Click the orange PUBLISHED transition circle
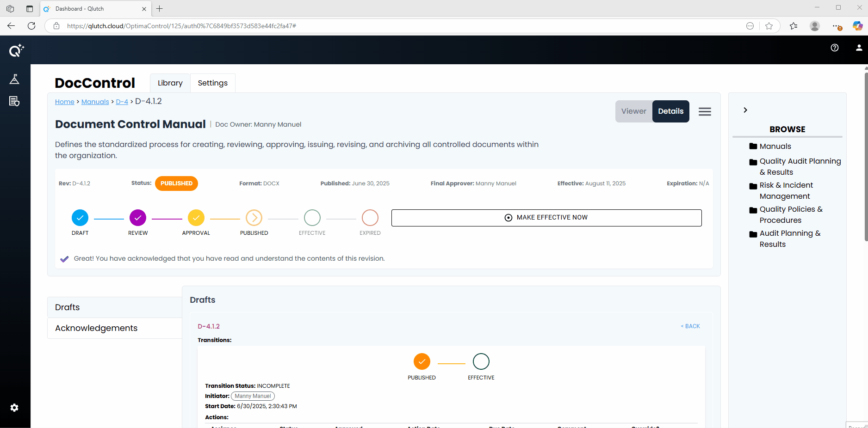The image size is (868, 428). (x=422, y=361)
